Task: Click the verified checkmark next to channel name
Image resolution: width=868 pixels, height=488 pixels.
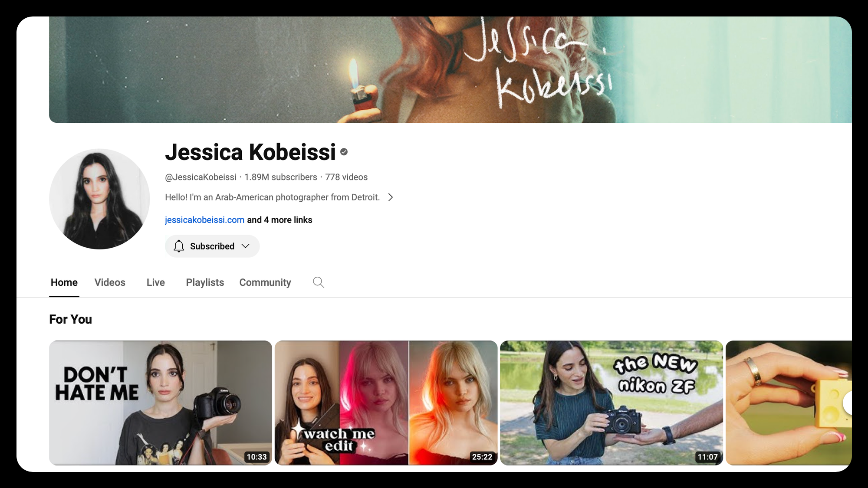Action: [344, 152]
